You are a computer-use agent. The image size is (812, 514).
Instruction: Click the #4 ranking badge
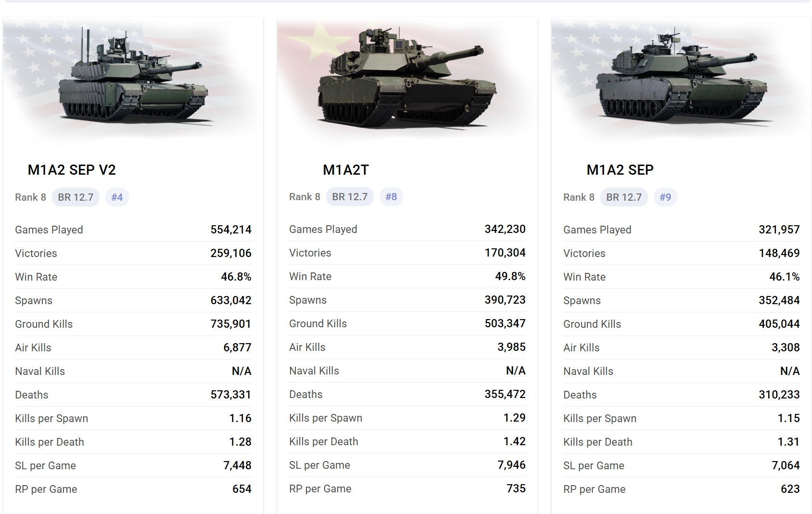[x=117, y=197]
